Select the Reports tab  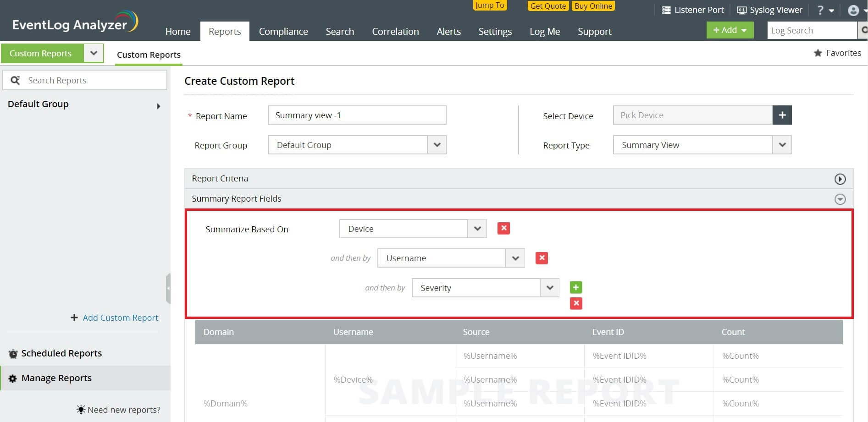click(225, 31)
